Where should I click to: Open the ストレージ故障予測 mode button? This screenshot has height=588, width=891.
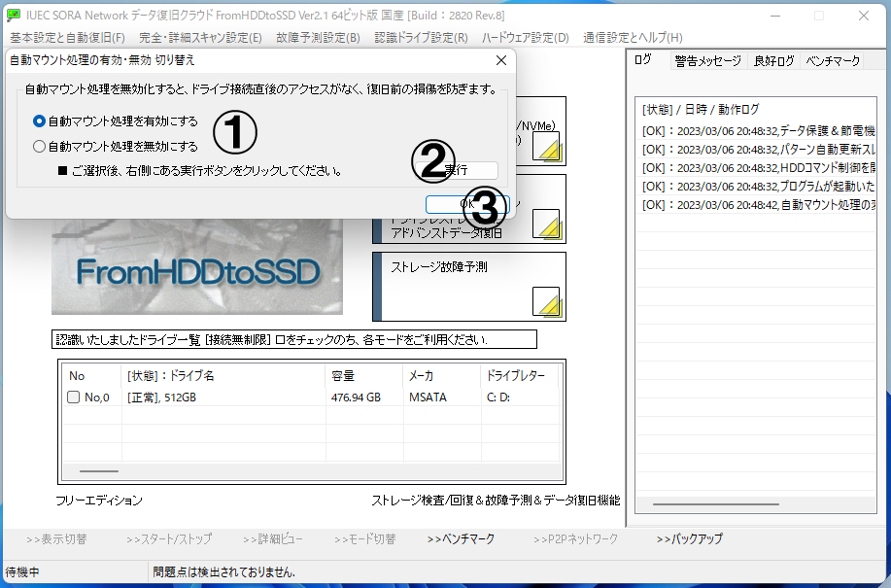tap(469, 287)
